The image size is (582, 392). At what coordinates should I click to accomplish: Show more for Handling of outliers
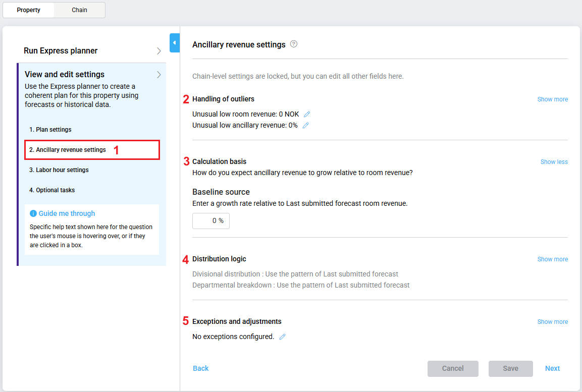[x=552, y=99]
